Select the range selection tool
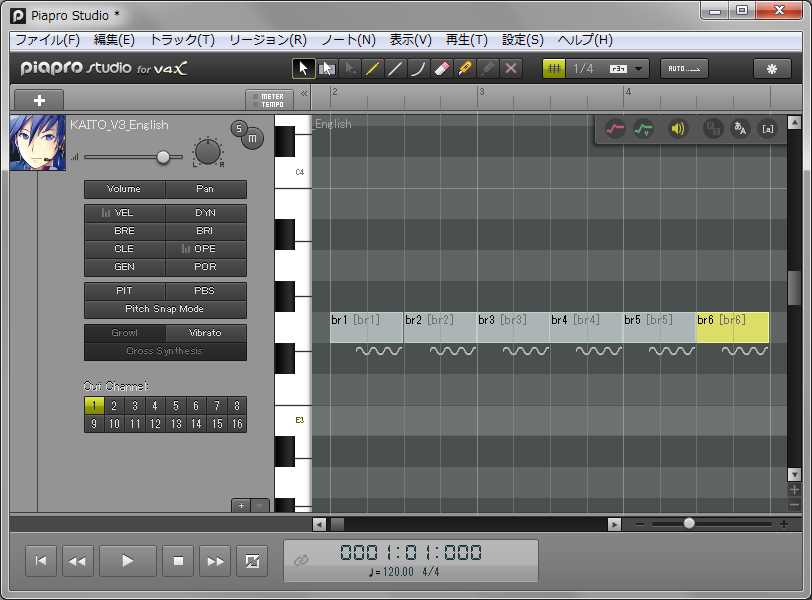Image resolution: width=812 pixels, height=600 pixels. tap(327, 69)
